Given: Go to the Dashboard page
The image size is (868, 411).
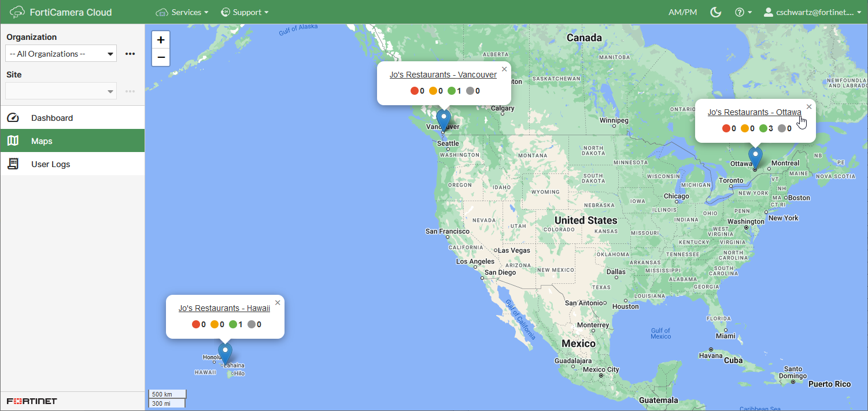Looking at the screenshot, I should pyautogui.click(x=72, y=118).
